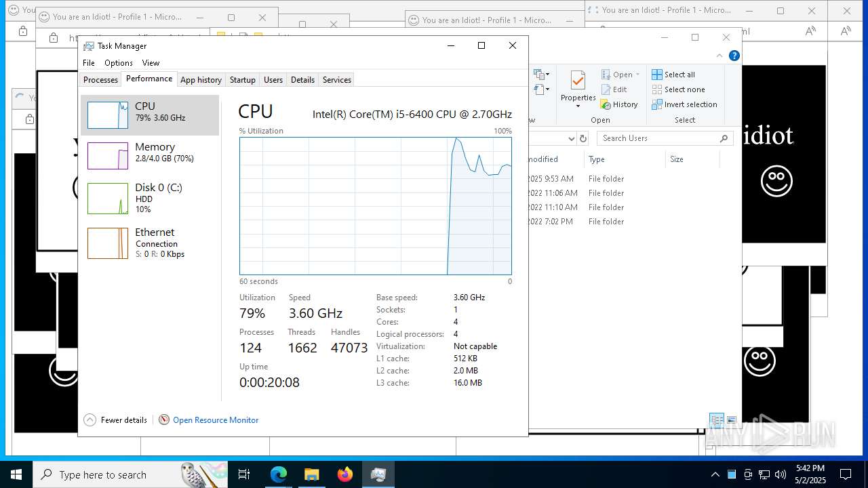Click the Open Resource Monitor link

(216, 420)
